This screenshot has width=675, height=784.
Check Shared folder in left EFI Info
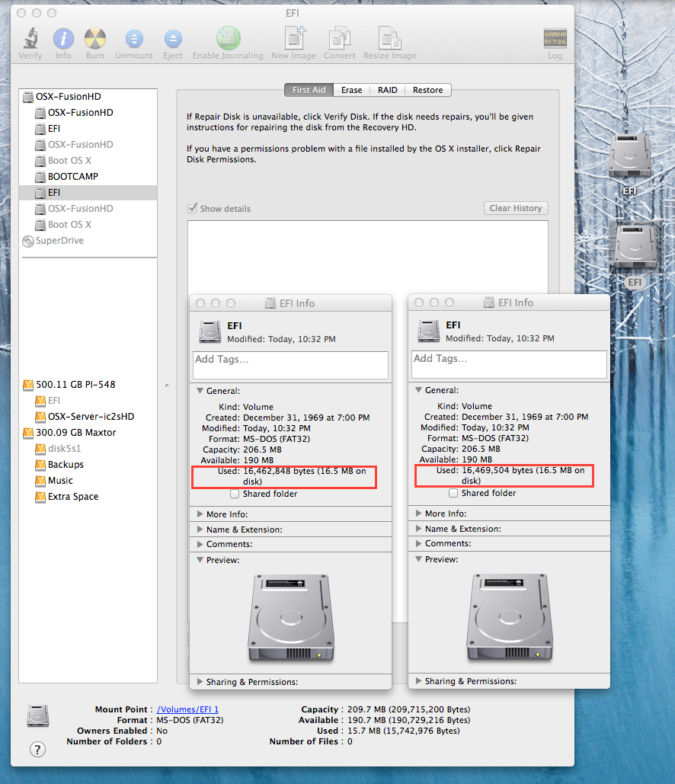235,494
